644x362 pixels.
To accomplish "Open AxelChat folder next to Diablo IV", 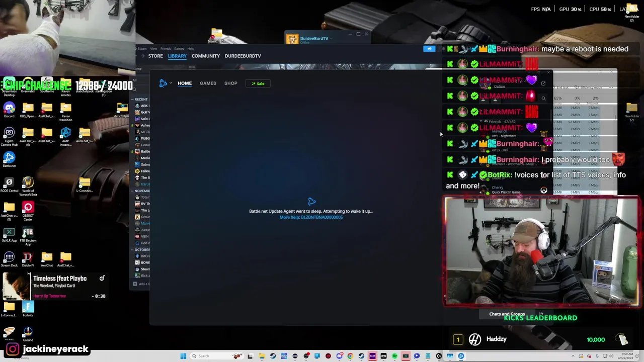I will point(47,259).
